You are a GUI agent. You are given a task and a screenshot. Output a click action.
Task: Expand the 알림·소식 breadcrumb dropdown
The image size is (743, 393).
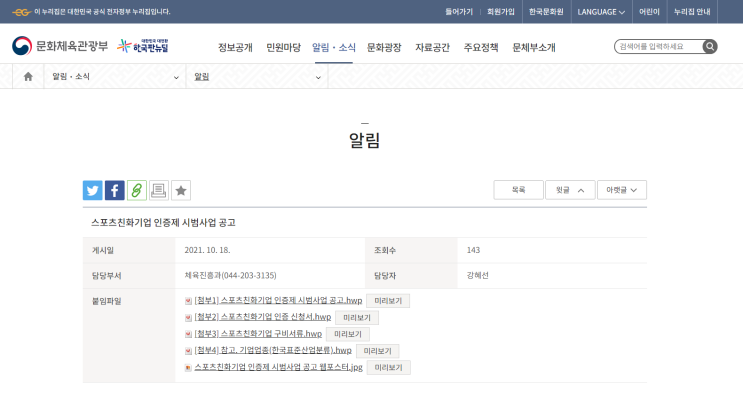pos(115,76)
